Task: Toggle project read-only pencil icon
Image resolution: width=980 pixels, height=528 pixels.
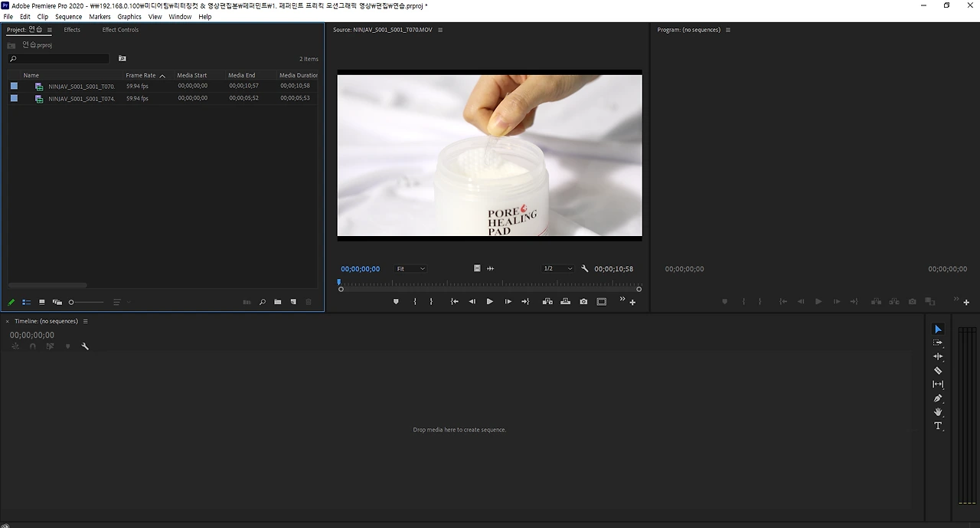Action: click(x=11, y=302)
